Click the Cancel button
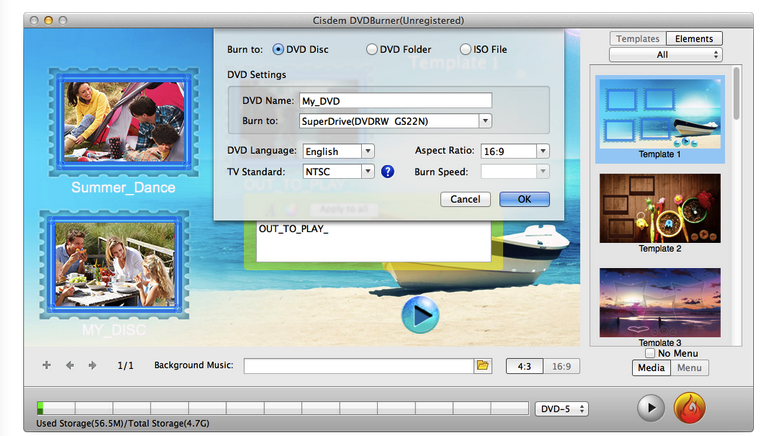 pyautogui.click(x=465, y=199)
